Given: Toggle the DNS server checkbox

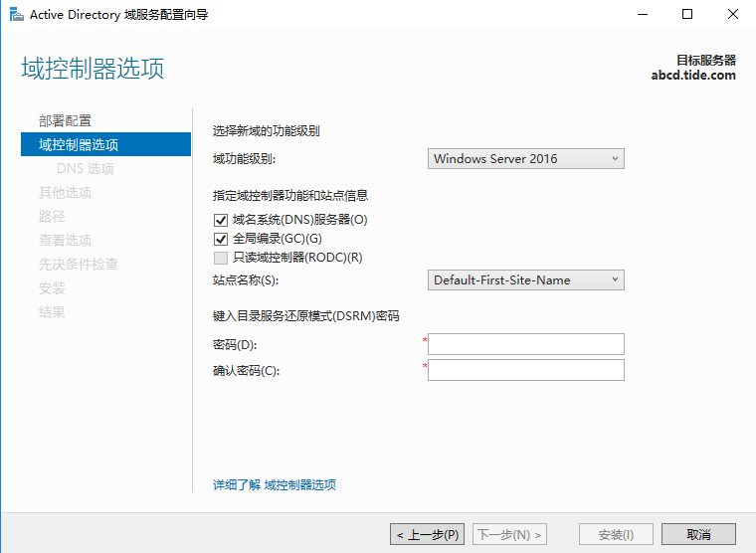Looking at the screenshot, I should pos(221,221).
